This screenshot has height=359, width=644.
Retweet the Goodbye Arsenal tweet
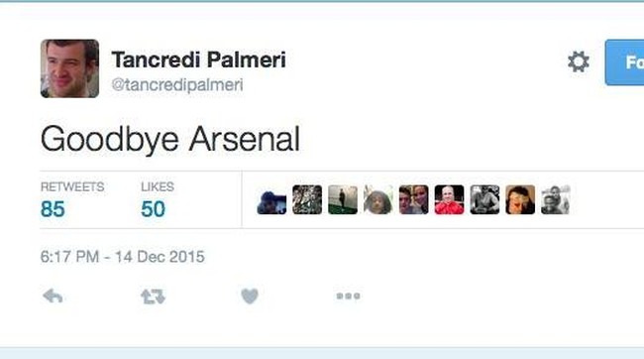(x=153, y=297)
